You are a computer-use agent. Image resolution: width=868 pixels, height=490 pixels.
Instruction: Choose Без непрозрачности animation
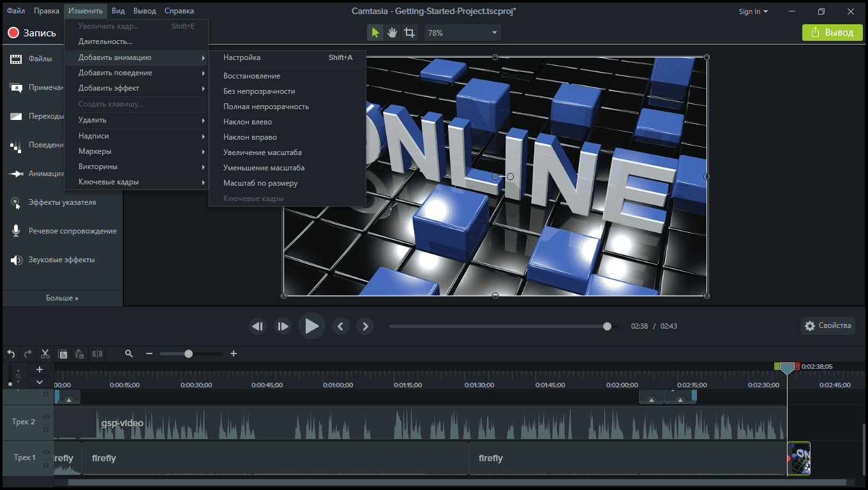pos(287,91)
